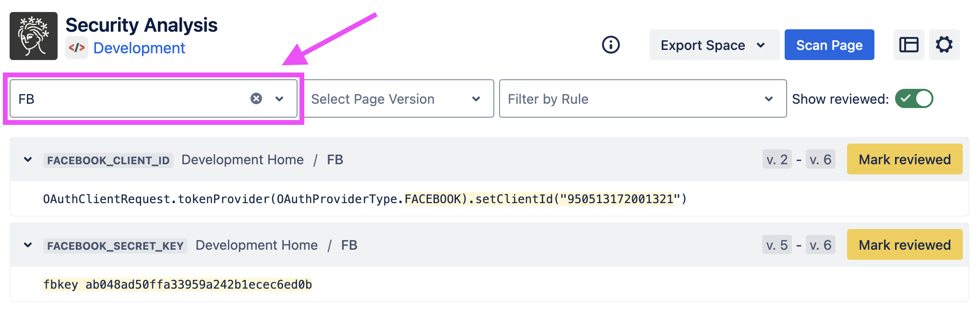This screenshot has height=316, width=980.
Task: Toggle the Show reviewed switch
Action: click(914, 98)
